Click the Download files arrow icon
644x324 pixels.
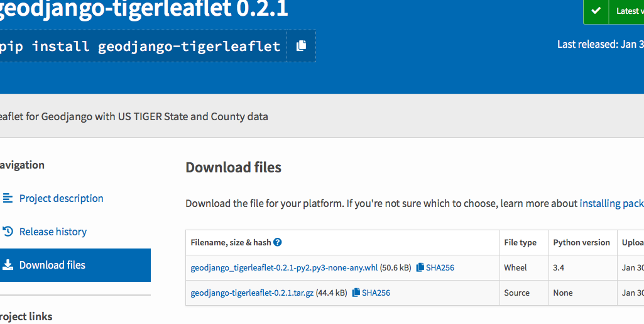(8, 265)
